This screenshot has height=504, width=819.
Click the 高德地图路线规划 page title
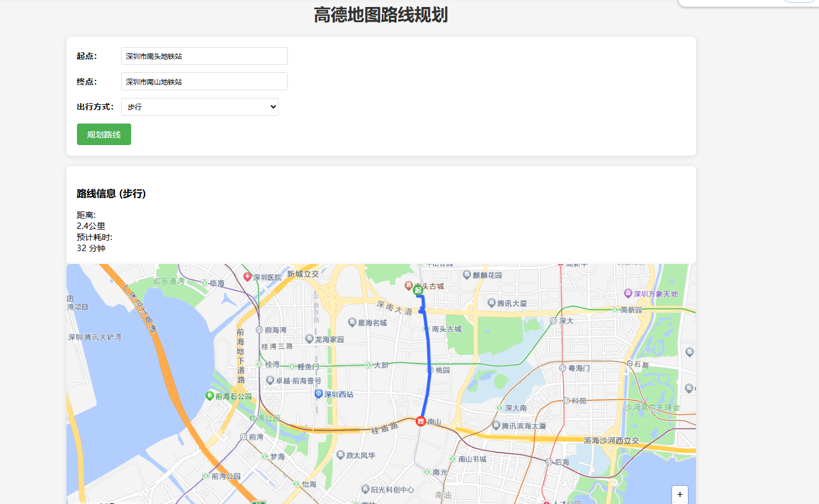click(x=381, y=15)
